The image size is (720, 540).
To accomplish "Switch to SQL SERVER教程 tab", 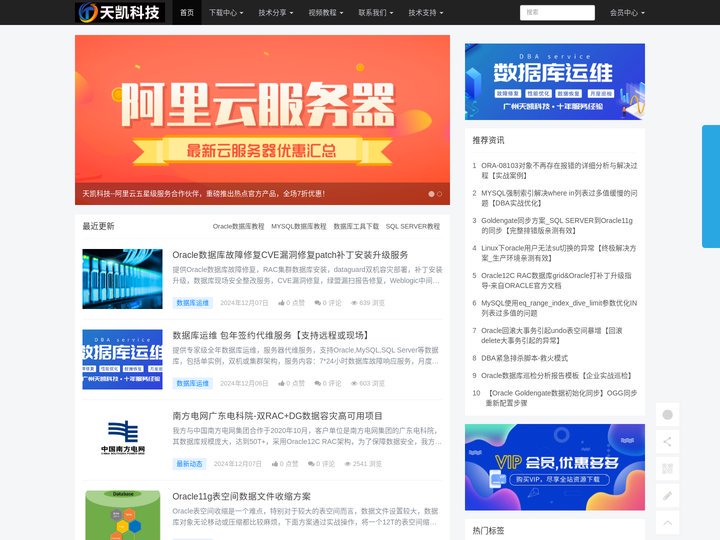I will coord(413,226).
